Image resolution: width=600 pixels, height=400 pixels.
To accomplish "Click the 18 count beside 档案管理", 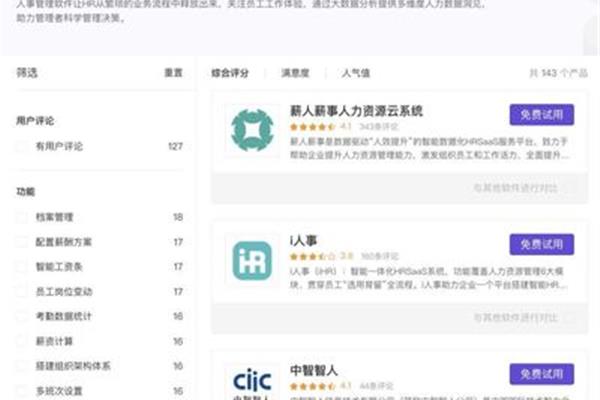I will point(178,217).
